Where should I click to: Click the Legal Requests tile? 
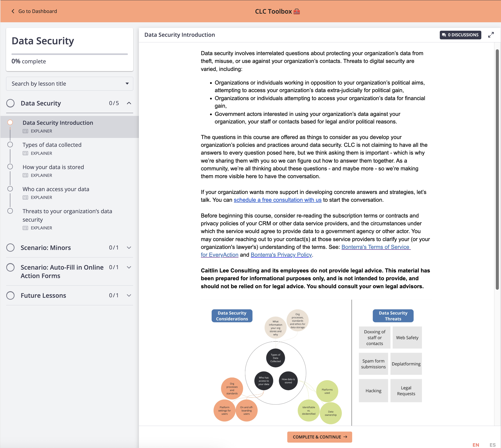pos(406,391)
